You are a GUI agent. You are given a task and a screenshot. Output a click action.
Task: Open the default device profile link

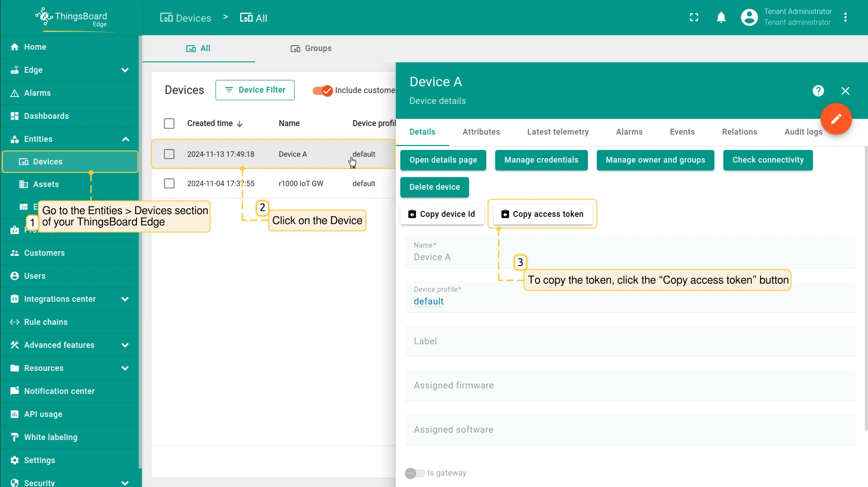428,301
